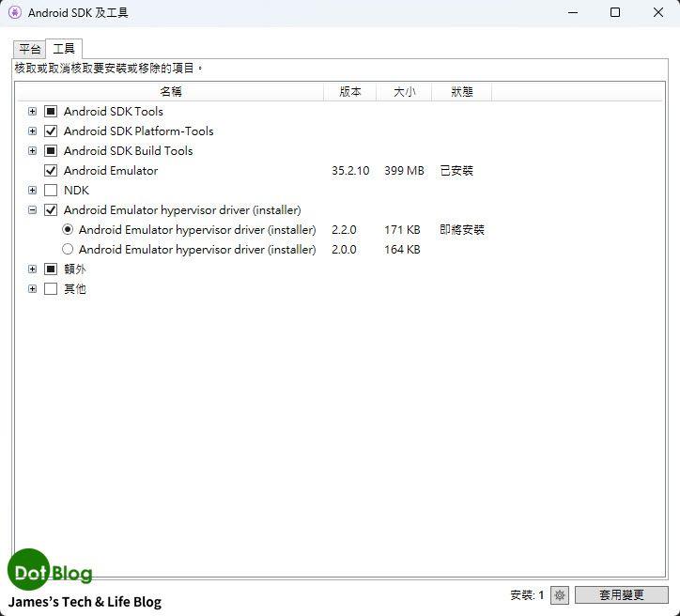Screen dimensions: 680x616
Task: Click the 套用變更 button
Action: tap(622, 594)
